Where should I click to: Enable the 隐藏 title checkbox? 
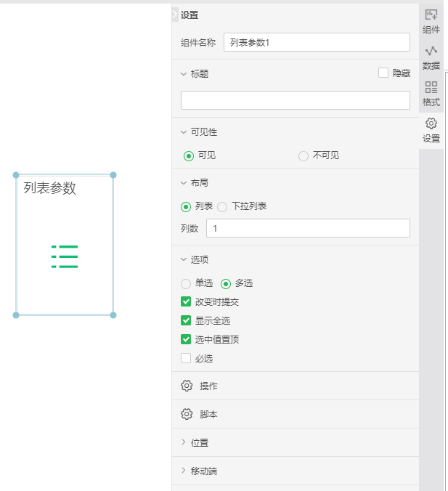383,73
